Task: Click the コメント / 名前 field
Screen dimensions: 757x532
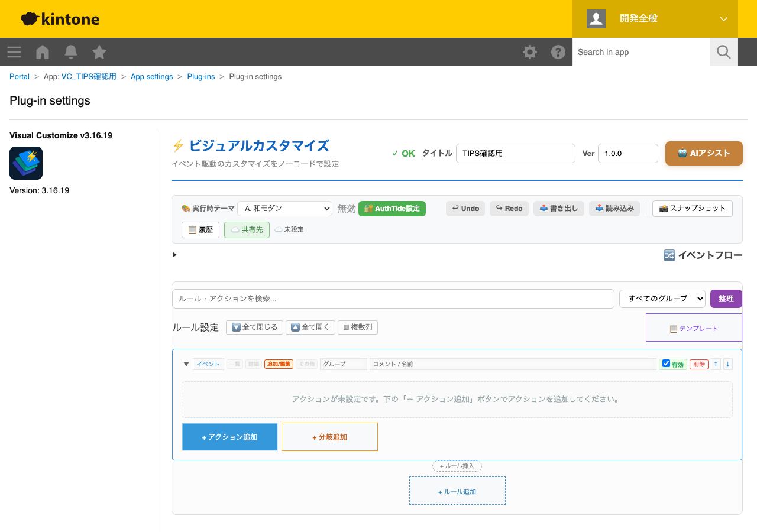Action: [513, 364]
